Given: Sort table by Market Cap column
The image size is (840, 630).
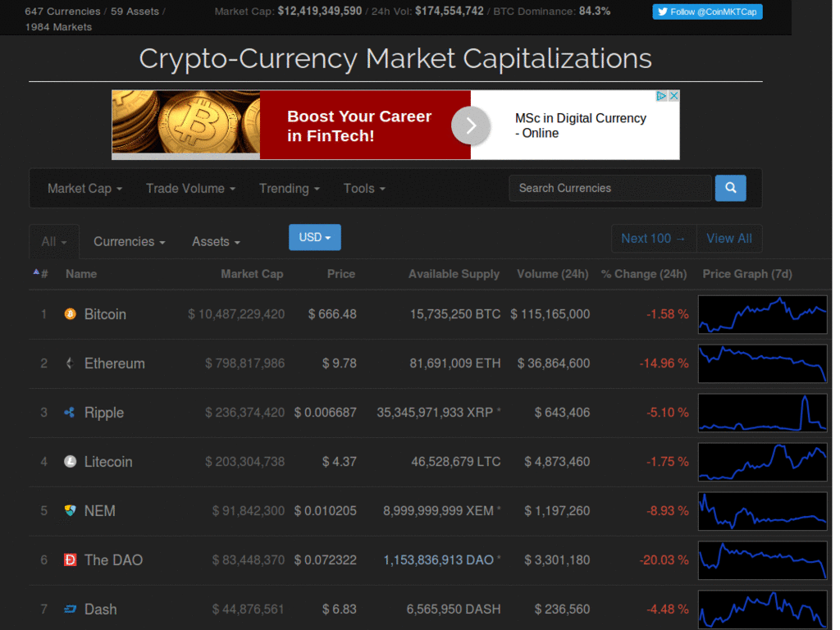Looking at the screenshot, I should [x=252, y=274].
